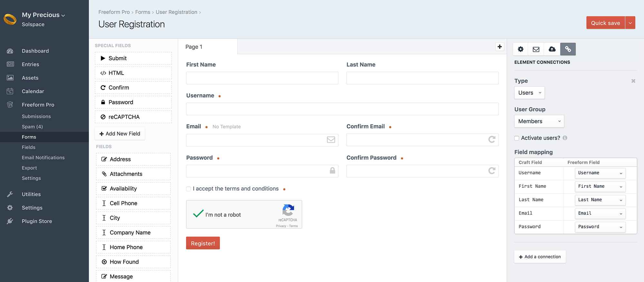644x282 pixels.
Task: Switch to the Page 1 tab
Action: 194,47
